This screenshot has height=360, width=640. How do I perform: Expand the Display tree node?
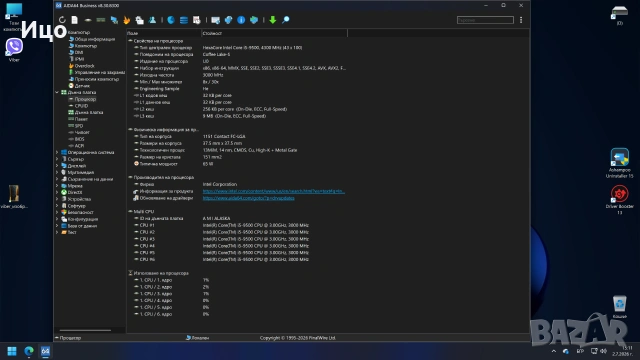[x=57, y=166]
